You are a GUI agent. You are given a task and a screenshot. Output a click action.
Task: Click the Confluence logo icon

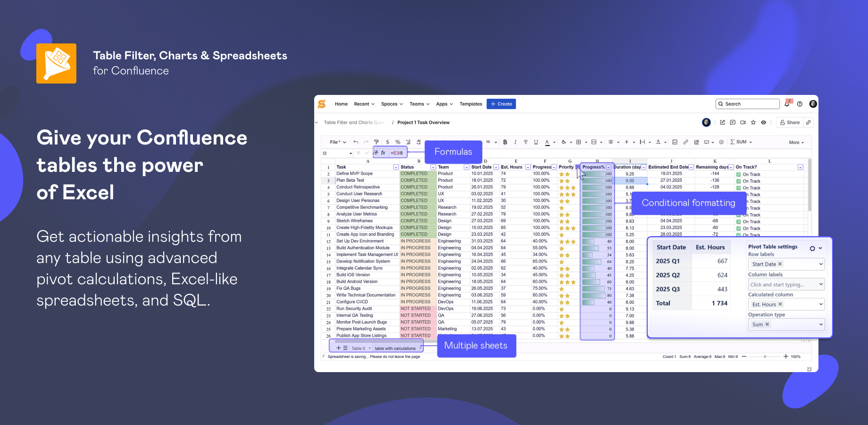pyautogui.click(x=322, y=104)
